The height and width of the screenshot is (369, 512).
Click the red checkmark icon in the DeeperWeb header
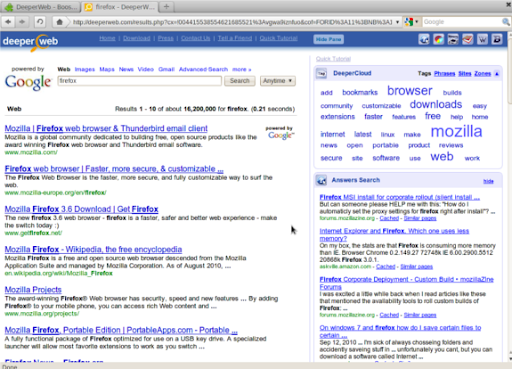point(467,39)
